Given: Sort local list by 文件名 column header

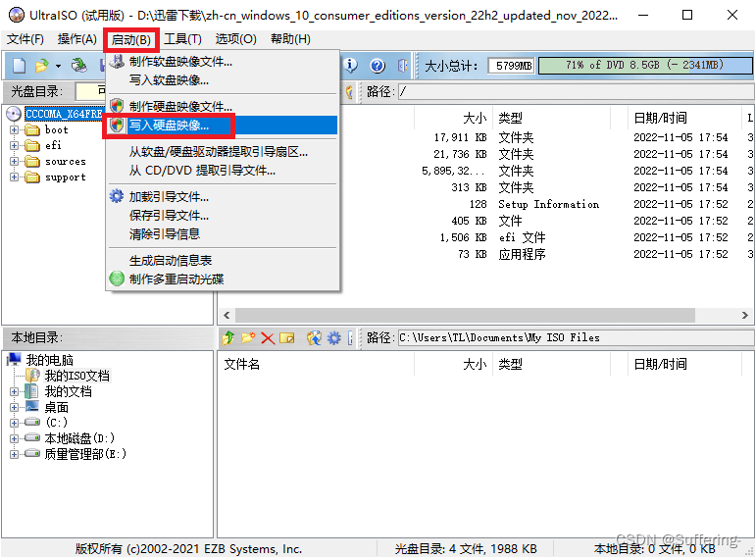Looking at the screenshot, I should (316, 364).
